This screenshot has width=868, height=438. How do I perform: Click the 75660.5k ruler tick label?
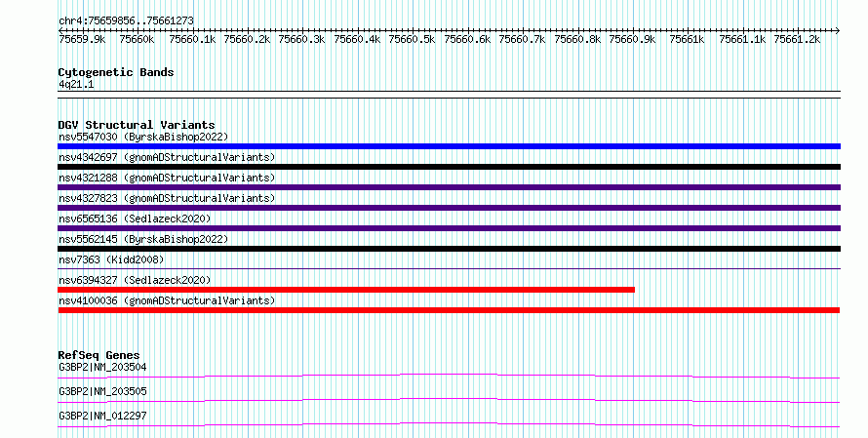click(x=412, y=39)
